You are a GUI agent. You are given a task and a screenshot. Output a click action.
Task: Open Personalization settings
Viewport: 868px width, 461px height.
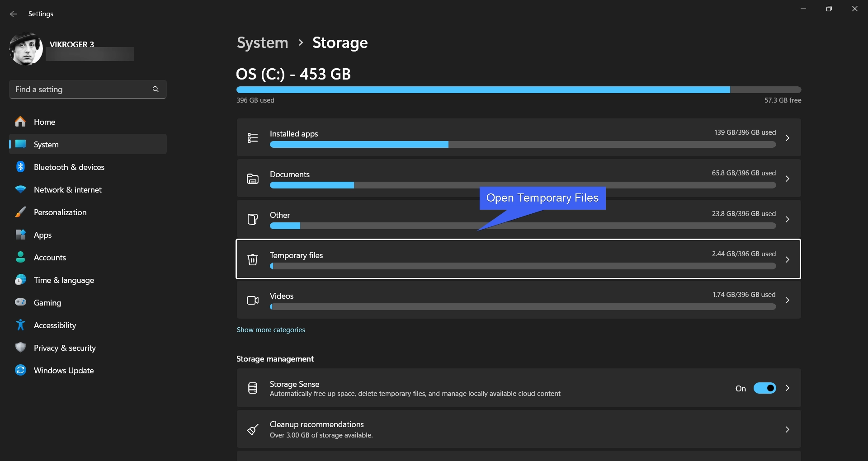pos(88,212)
